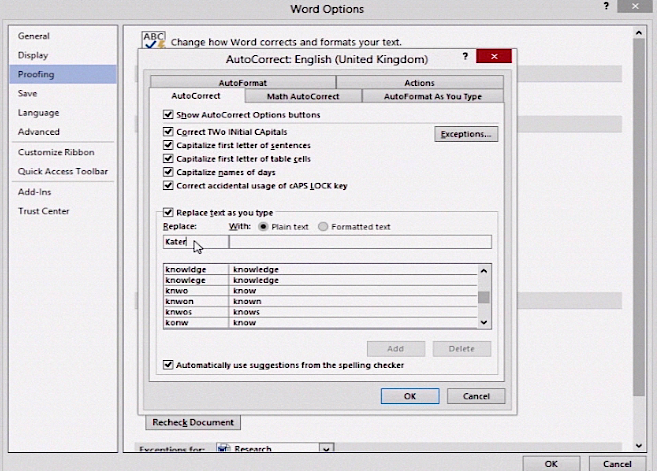Screen dimensions: 657x471
Task: Click the Word Options help question mark
Action: [606, 6]
